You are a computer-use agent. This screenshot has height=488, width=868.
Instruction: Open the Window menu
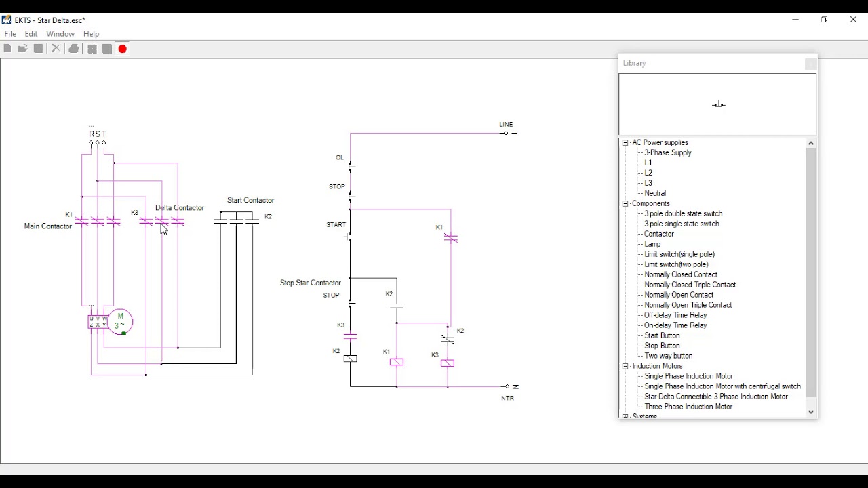(60, 34)
